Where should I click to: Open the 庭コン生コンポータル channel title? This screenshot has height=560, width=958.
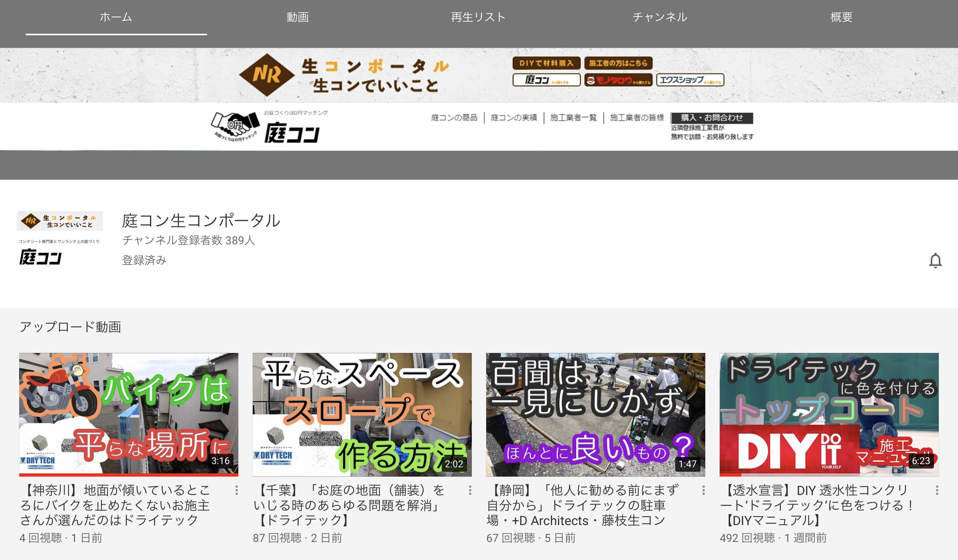(201, 220)
